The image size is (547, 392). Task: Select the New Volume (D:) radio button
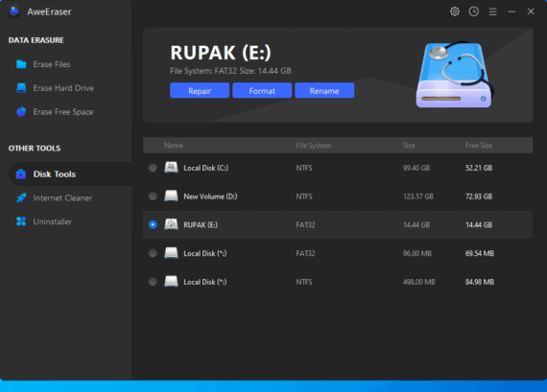coord(153,196)
